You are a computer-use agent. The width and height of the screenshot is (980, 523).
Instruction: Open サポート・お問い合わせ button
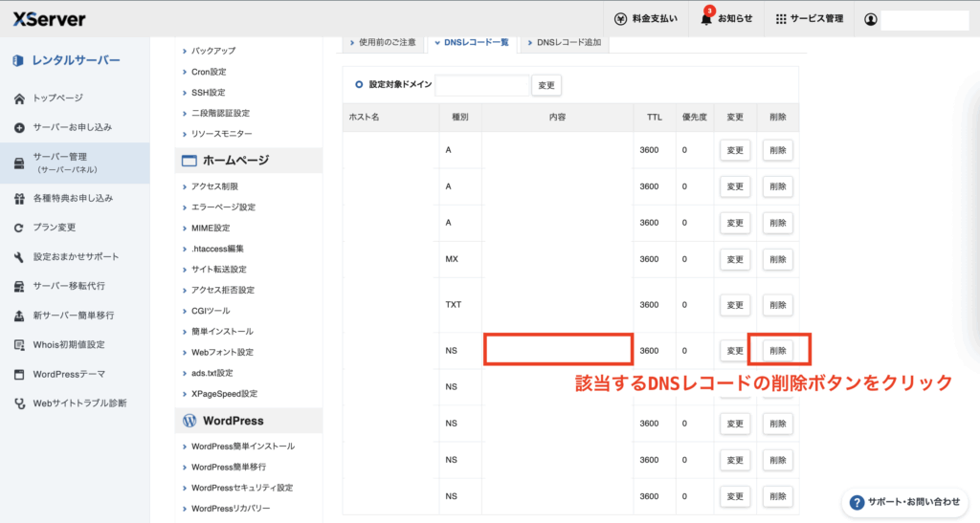click(904, 502)
